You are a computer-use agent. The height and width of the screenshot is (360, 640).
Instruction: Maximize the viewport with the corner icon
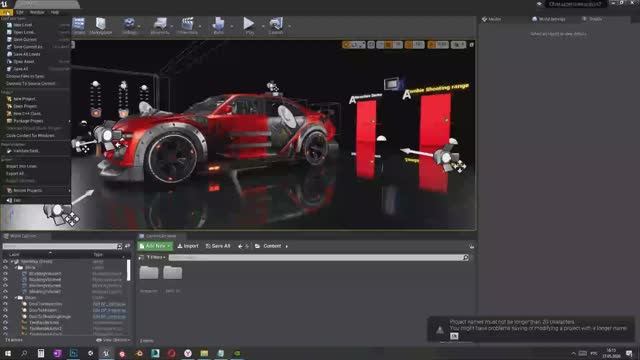(472, 45)
